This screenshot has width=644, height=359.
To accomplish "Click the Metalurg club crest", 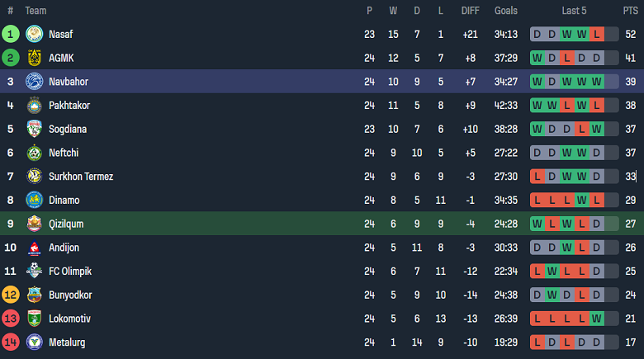I will tap(34, 342).
